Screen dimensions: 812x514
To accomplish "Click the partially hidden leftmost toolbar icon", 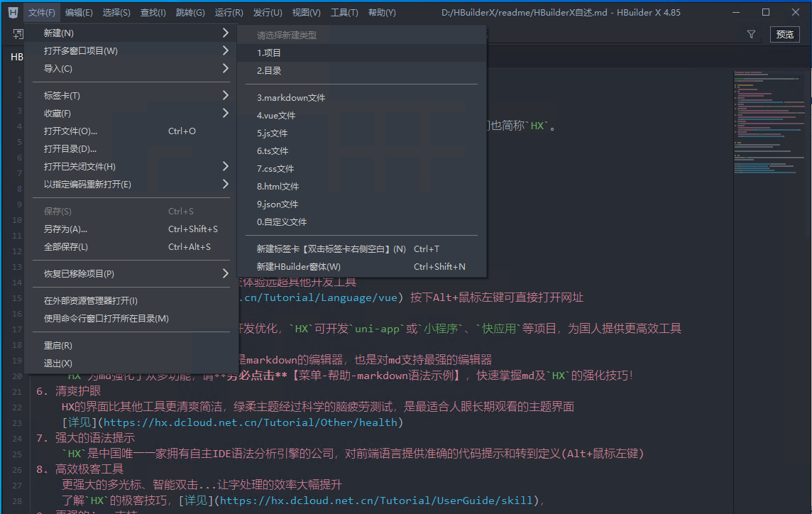I will pos(18,34).
